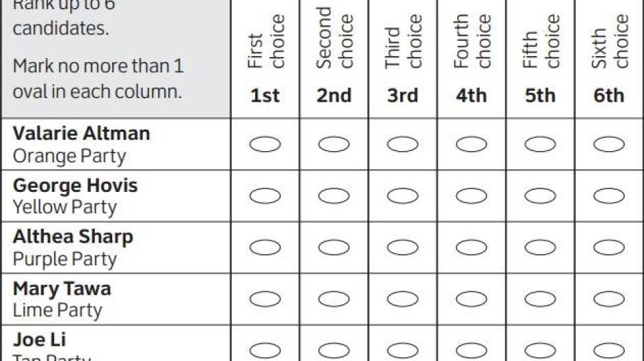Mark Joe Li as first choice
The image size is (644, 361).
265,350
